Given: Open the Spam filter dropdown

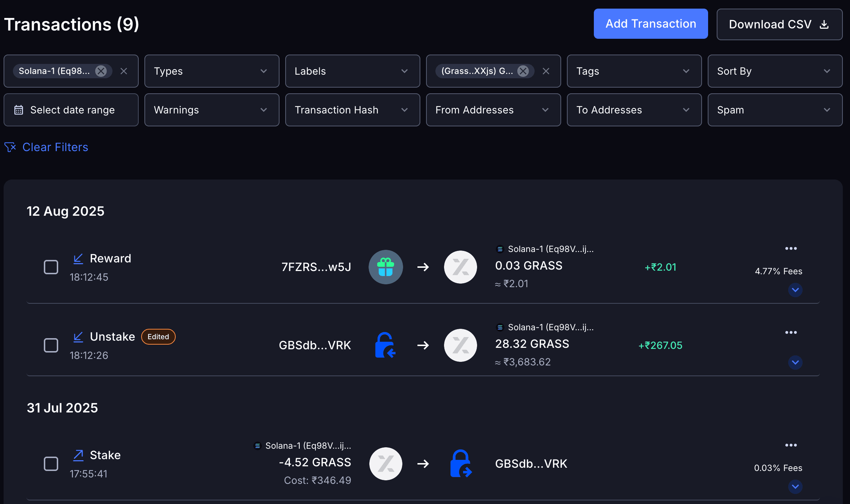Looking at the screenshot, I should pyautogui.click(x=775, y=110).
